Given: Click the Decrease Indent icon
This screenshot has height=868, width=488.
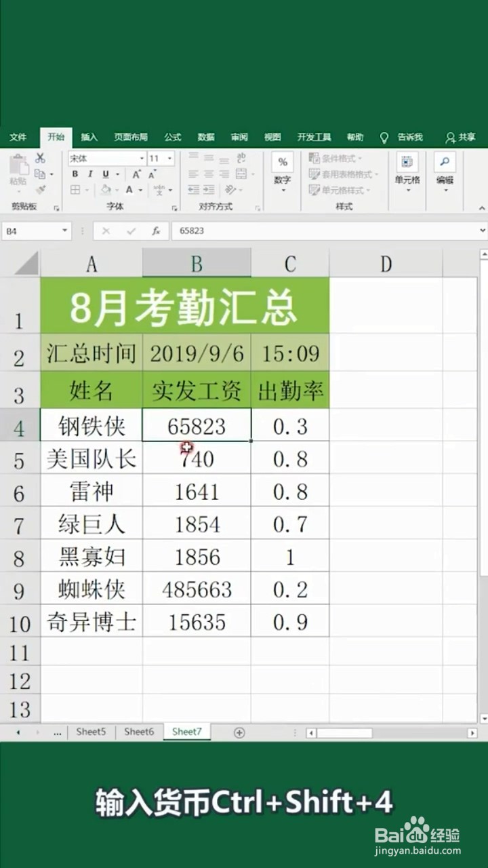Looking at the screenshot, I should [194, 190].
